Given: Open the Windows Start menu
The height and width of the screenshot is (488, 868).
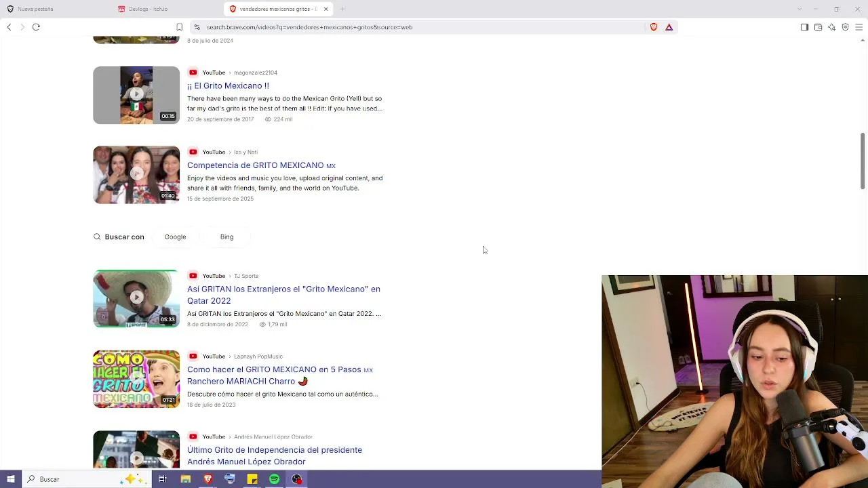Looking at the screenshot, I should [11, 479].
